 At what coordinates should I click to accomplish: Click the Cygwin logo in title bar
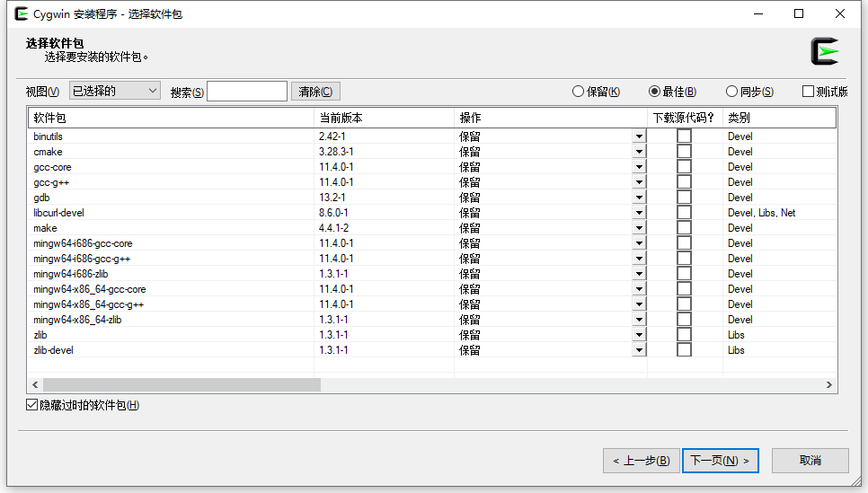pos(21,13)
